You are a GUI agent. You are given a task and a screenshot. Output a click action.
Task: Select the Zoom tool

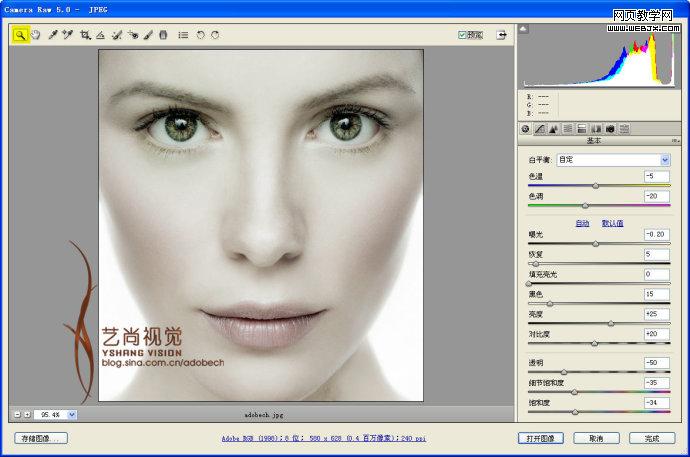point(21,35)
